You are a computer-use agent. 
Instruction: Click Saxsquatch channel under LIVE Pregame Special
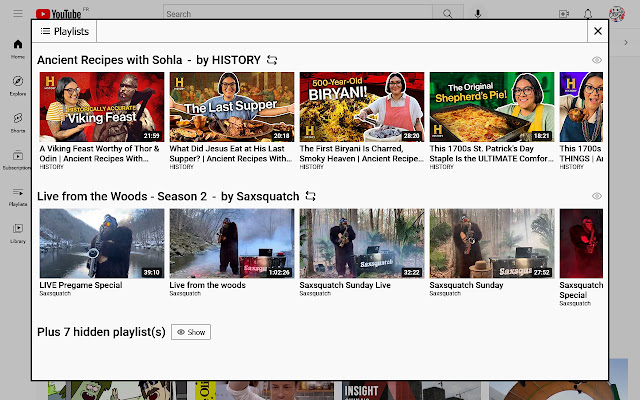click(55, 293)
